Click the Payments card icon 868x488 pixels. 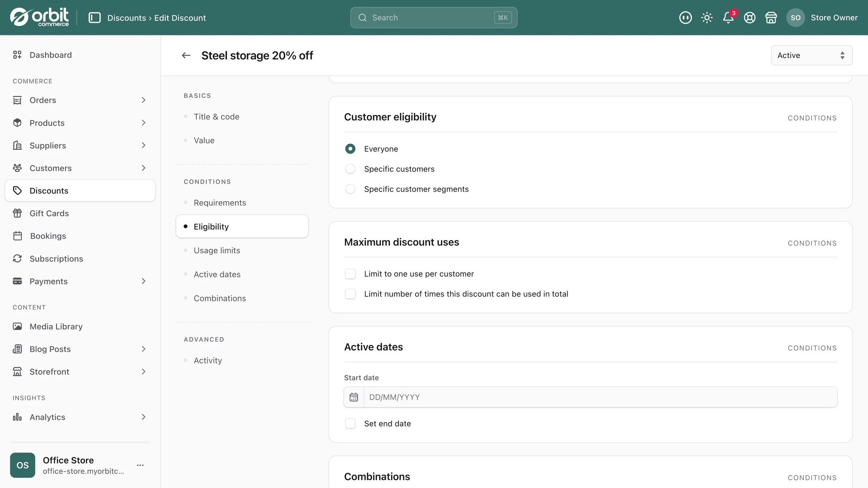point(17,281)
